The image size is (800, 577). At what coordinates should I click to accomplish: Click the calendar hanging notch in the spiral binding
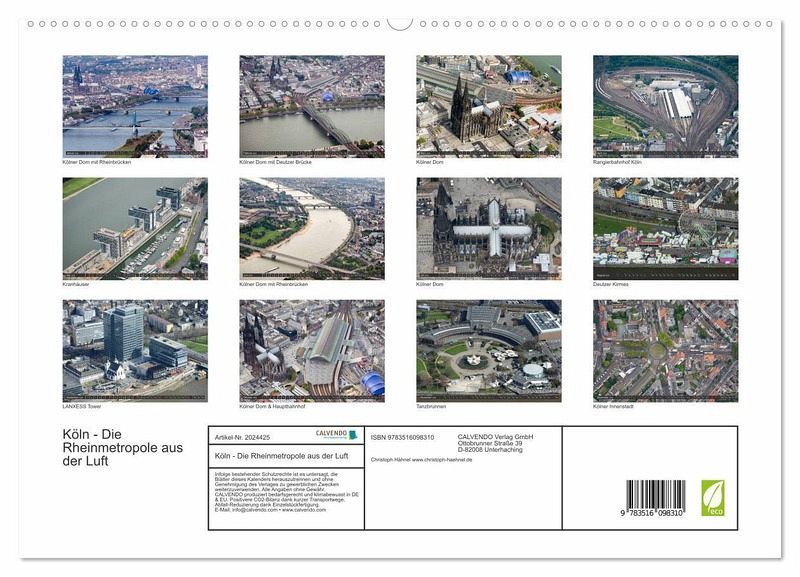399,24
